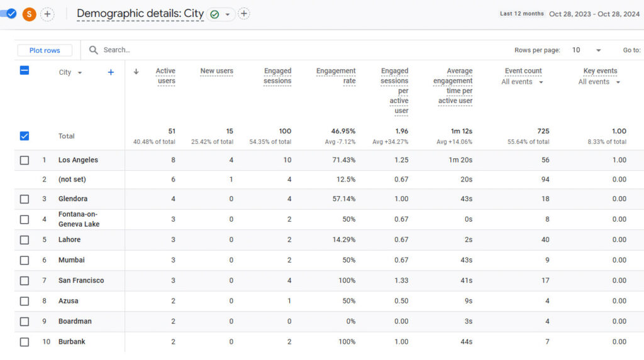
Task: Expand the Rows per page dropdown
Action: [x=586, y=50]
